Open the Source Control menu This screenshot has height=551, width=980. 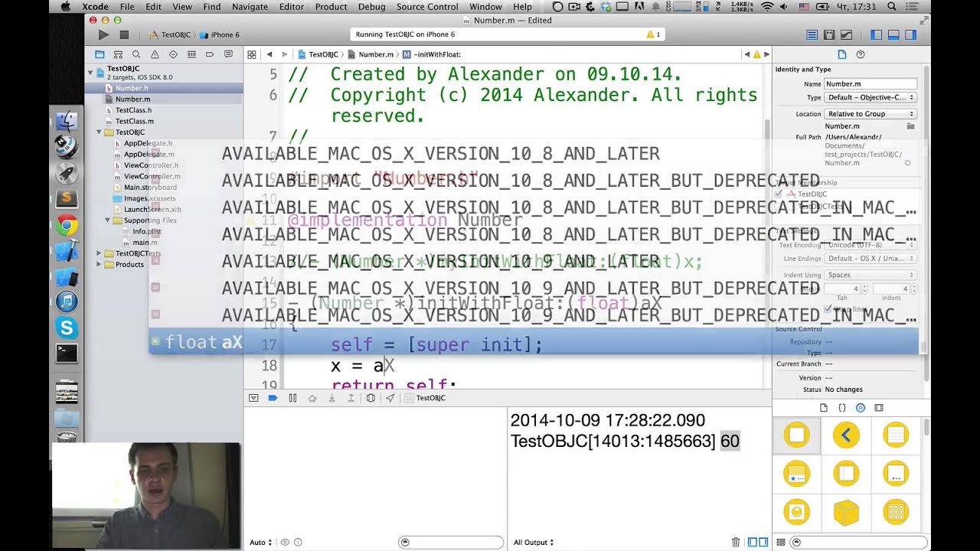(x=427, y=7)
